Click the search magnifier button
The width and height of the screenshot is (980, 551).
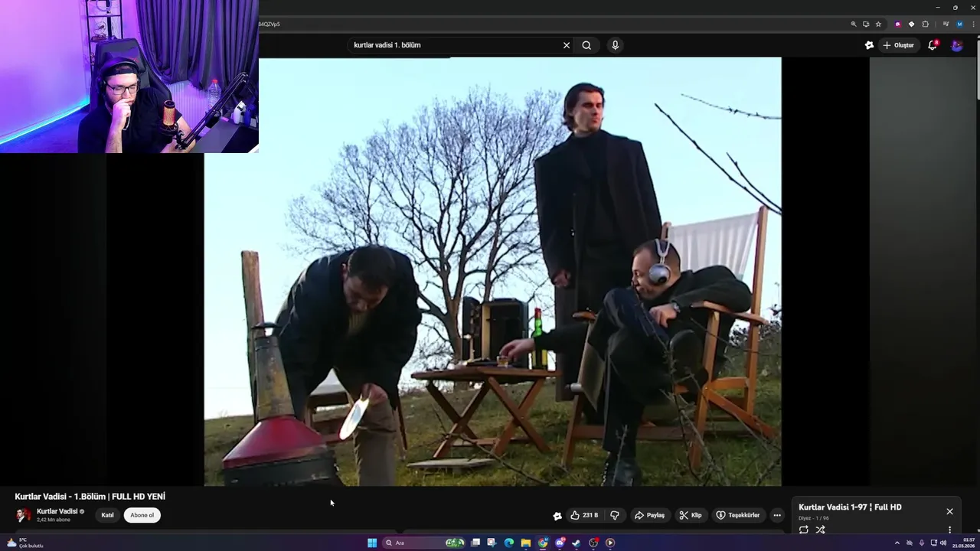(586, 45)
